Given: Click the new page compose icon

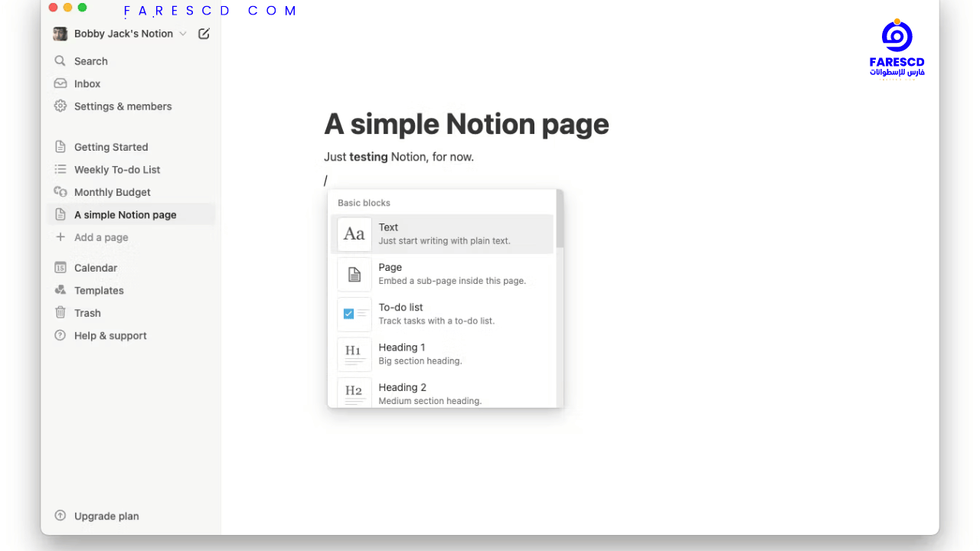Looking at the screenshot, I should (204, 34).
